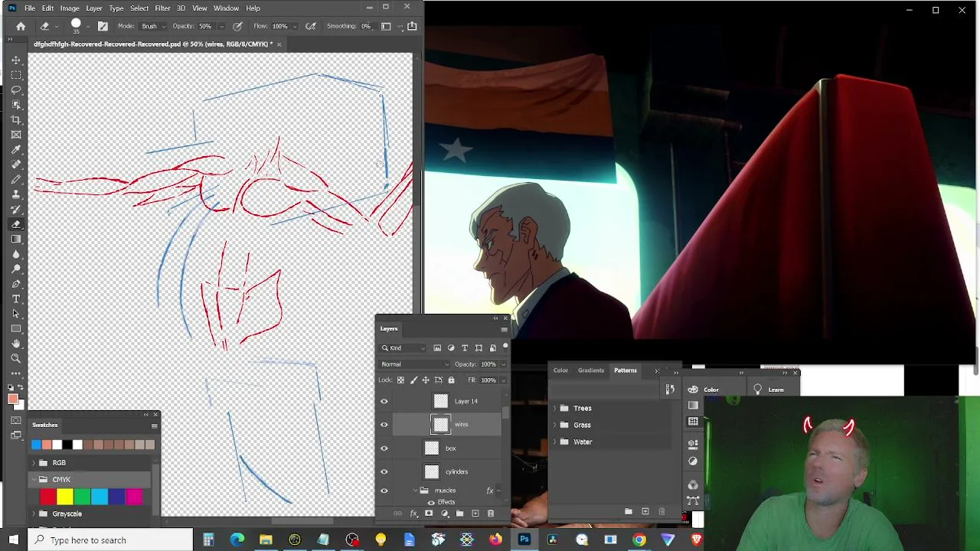Select the Move tool
The width and height of the screenshot is (980, 551).
point(16,60)
